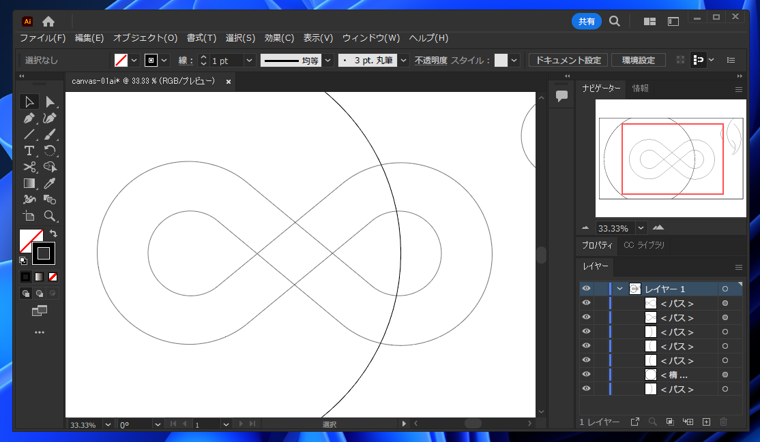
Task: Open the search icon in title bar
Action: [x=615, y=21]
